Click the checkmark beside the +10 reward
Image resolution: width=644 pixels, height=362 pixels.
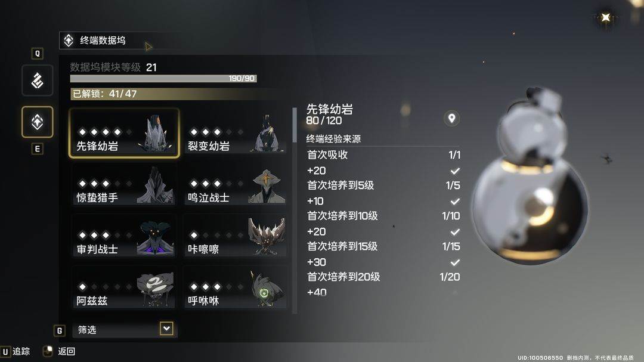pyautogui.click(x=454, y=201)
